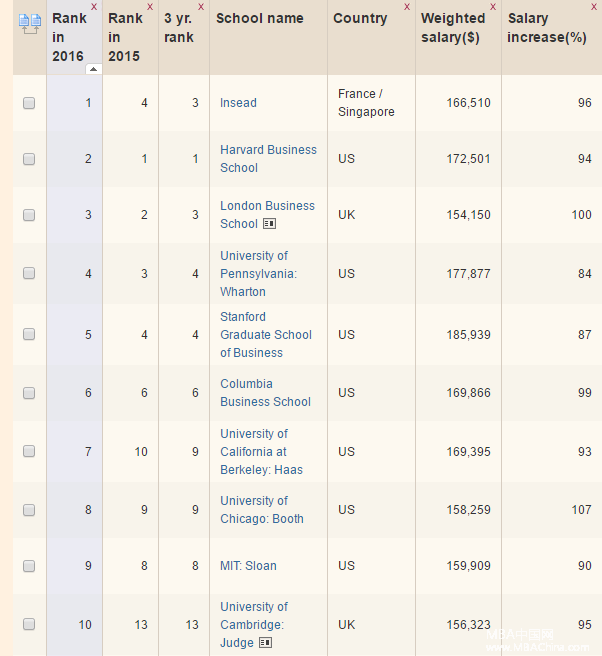602x656 pixels.
Task: Click MIT Sloan salary 159,909
Action: pyautogui.click(x=468, y=566)
